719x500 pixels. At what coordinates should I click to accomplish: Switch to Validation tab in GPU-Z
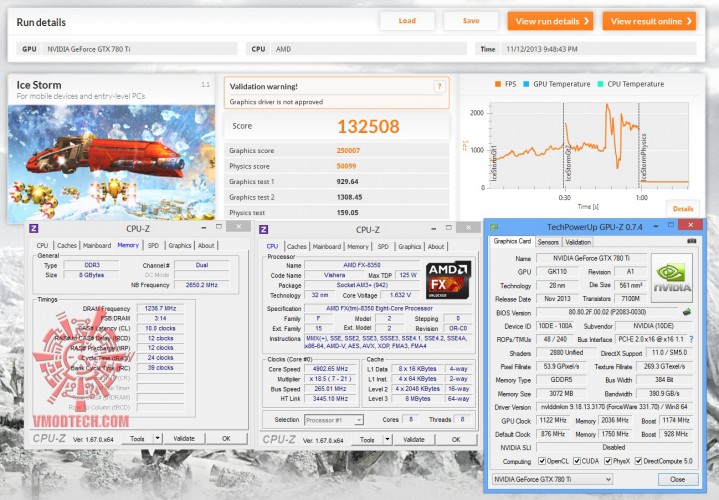tap(578, 242)
